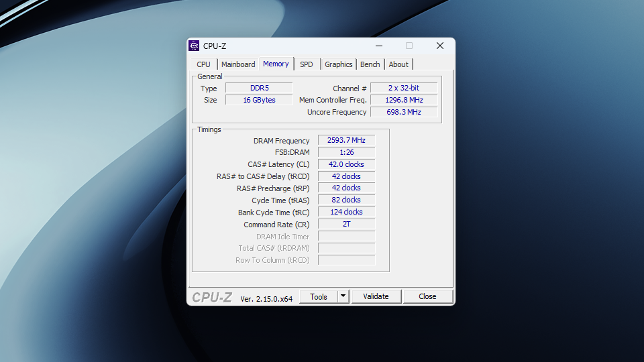The width and height of the screenshot is (644, 362).
Task: Click the DDR5 Type field
Action: (259, 88)
